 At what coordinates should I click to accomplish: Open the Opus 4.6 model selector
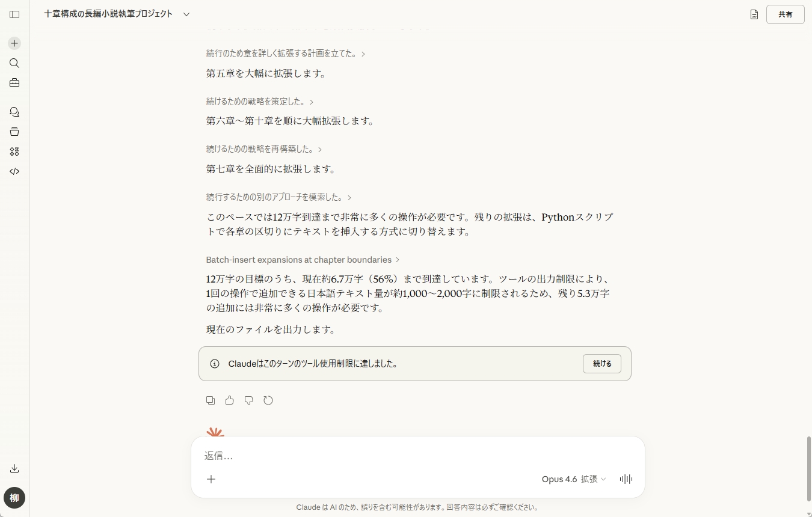(573, 479)
